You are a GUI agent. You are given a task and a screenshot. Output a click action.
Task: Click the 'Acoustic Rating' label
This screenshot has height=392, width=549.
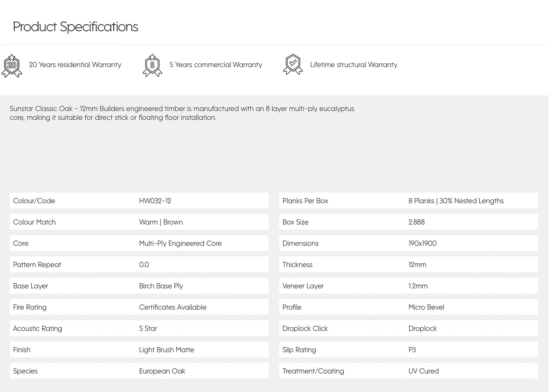[x=38, y=328]
